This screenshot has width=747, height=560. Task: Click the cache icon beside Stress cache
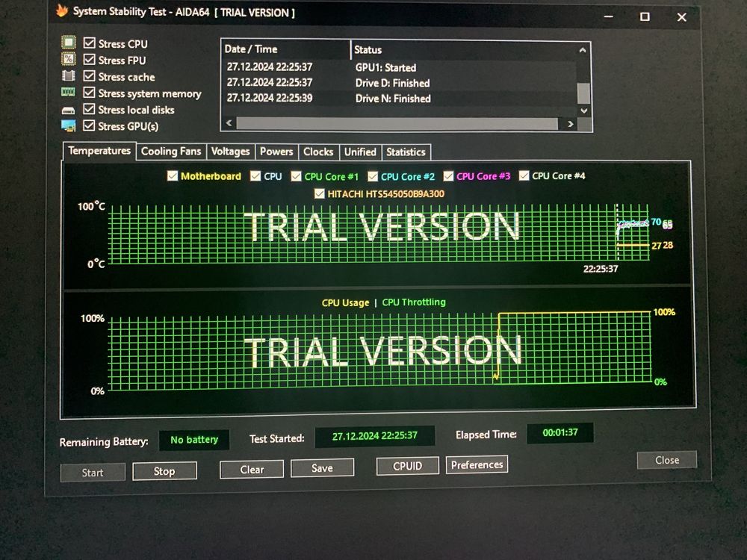point(69,75)
